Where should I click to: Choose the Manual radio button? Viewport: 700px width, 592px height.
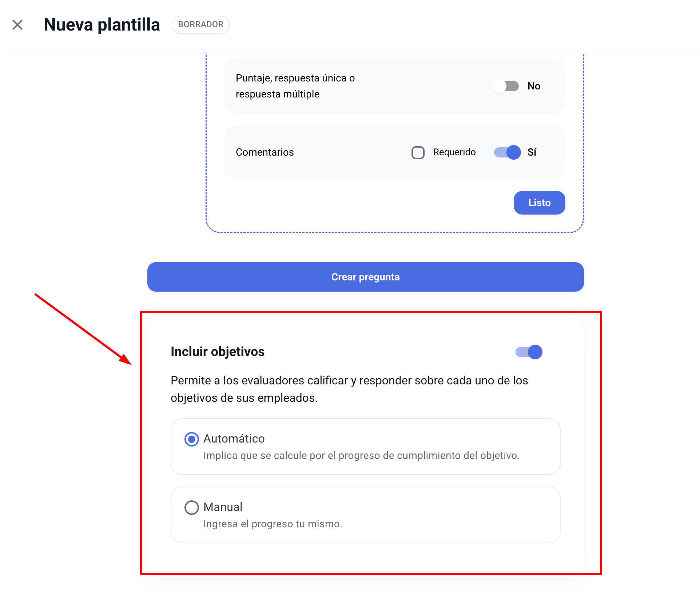(x=192, y=508)
